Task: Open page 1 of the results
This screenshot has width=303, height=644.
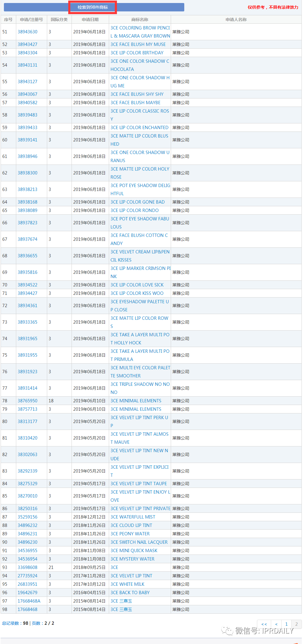Action: coord(286,624)
